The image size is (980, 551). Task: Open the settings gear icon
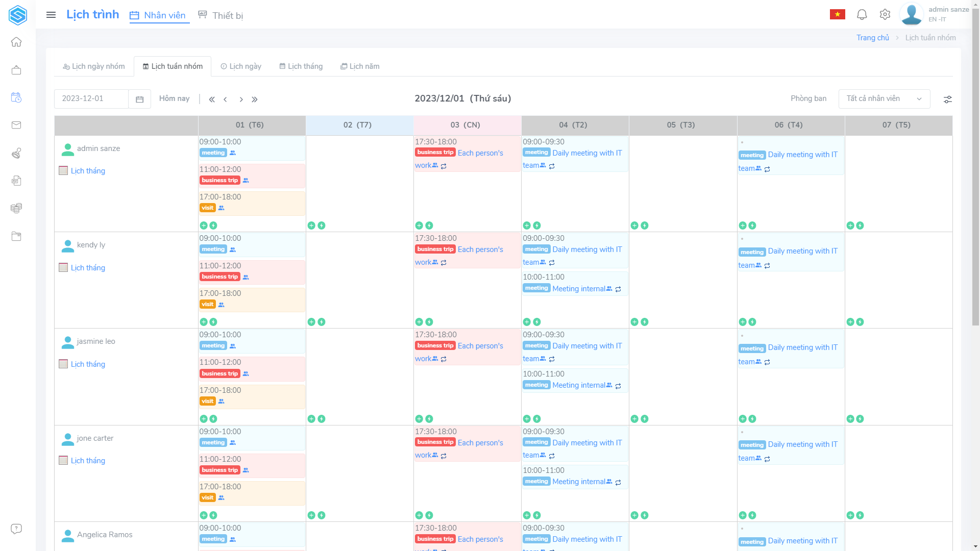pyautogui.click(x=885, y=14)
